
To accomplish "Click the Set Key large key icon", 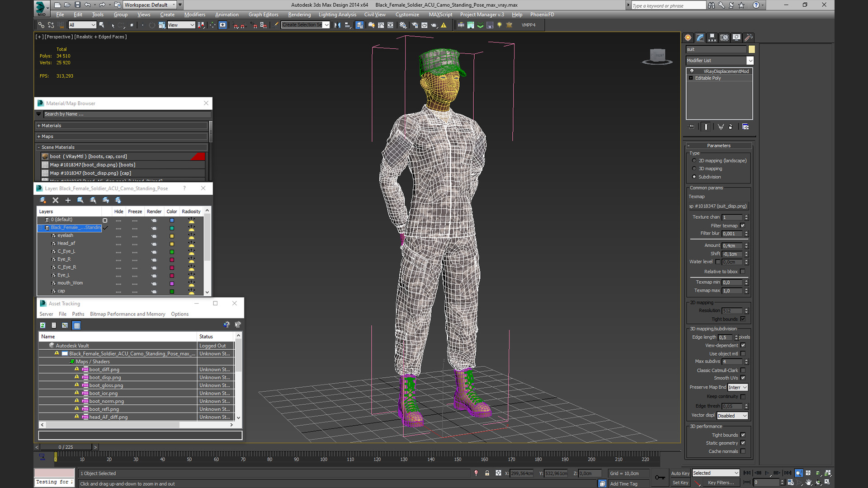I will [x=660, y=478].
